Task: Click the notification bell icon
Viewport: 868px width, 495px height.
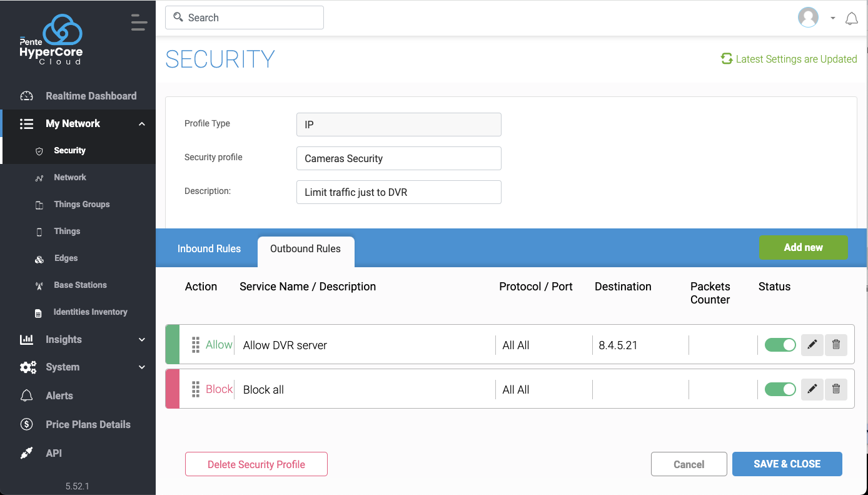Action: 851,19
